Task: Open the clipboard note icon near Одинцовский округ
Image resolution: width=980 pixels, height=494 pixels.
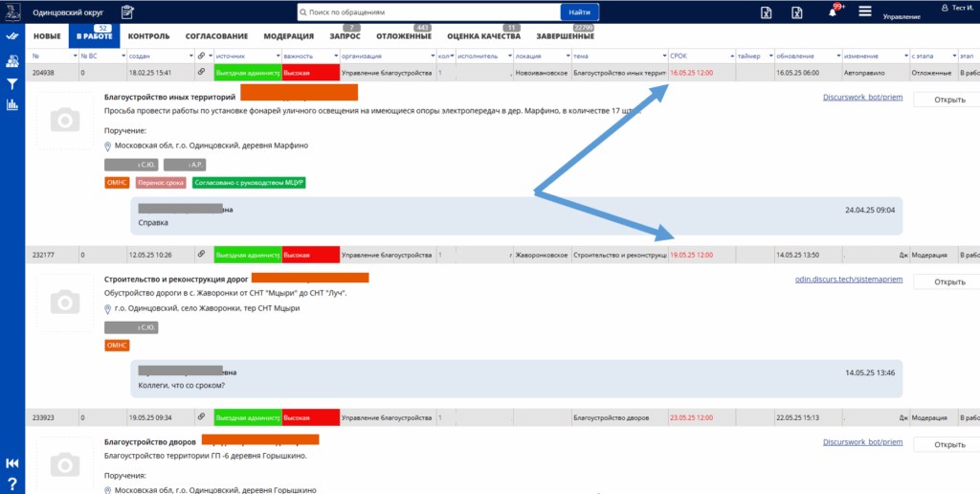Action: tap(127, 11)
